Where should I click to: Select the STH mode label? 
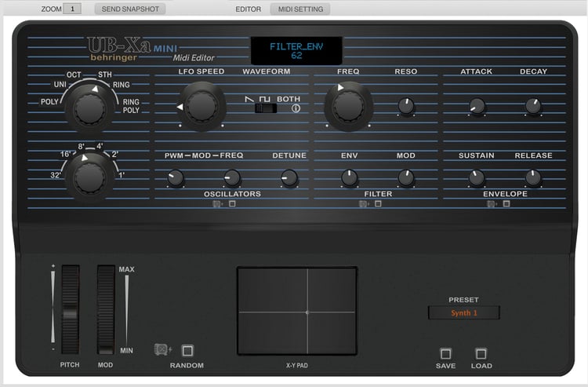coord(105,75)
